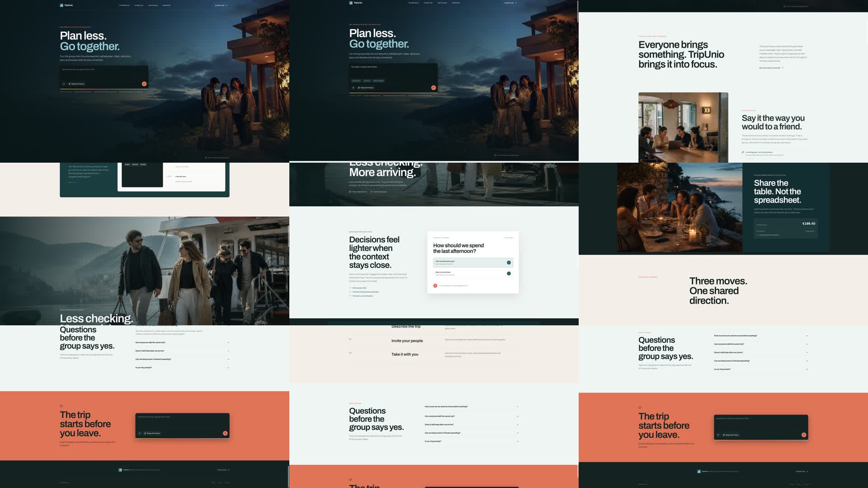This screenshot has height=488, width=868.
Task: Open the first nav link in top-left tile header
Action: pyautogui.click(x=124, y=5)
